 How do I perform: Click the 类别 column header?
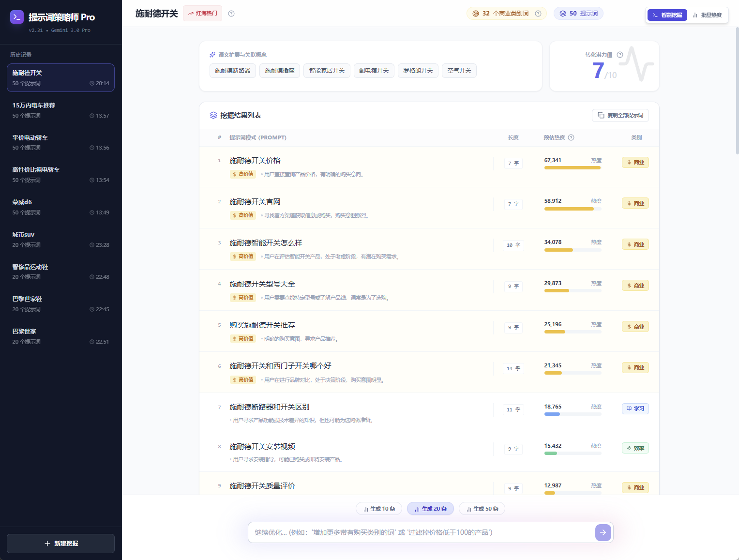(x=636, y=137)
